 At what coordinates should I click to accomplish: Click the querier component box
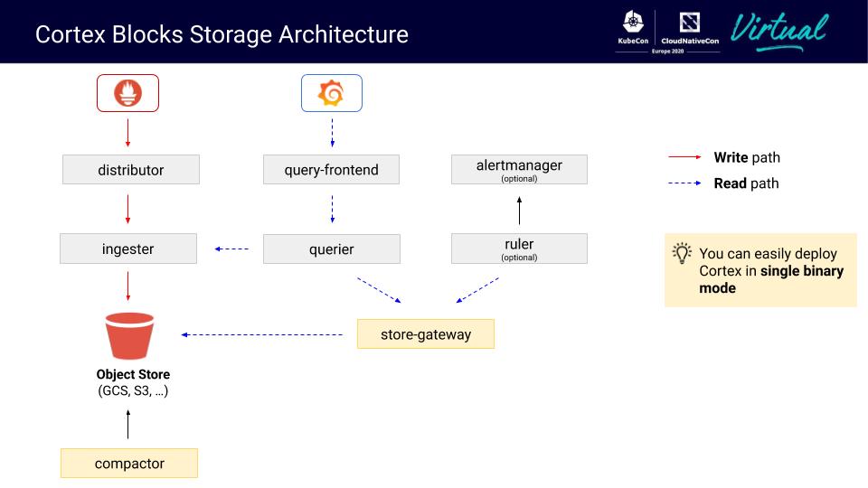click(x=331, y=249)
